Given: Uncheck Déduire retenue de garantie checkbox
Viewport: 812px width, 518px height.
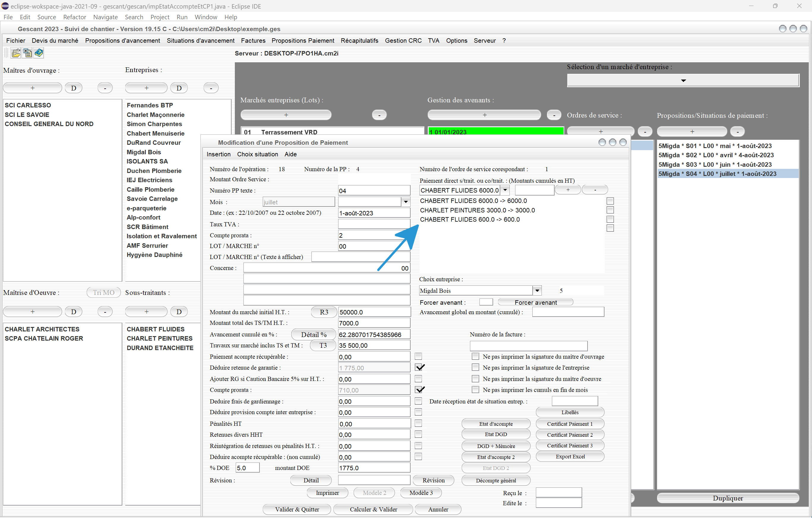Looking at the screenshot, I should pos(419,367).
